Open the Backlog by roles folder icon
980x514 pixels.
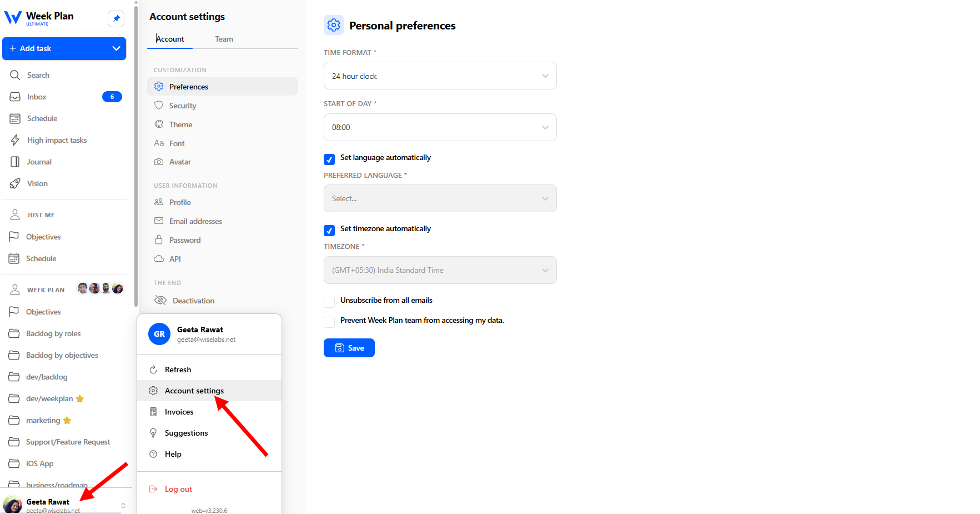point(14,333)
